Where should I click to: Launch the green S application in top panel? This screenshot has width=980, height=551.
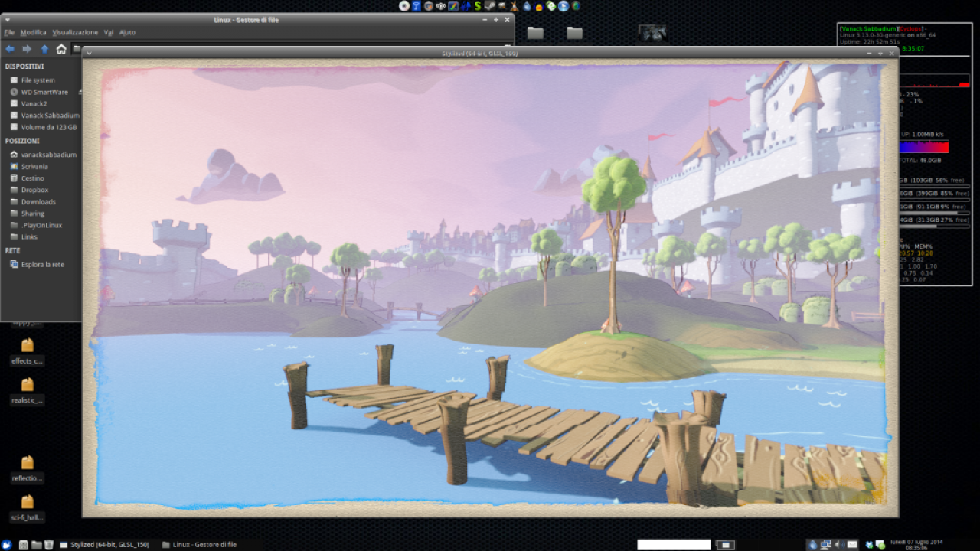click(x=478, y=6)
